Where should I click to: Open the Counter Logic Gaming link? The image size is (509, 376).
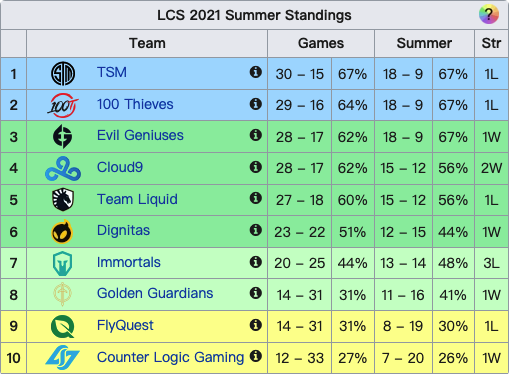point(171,357)
